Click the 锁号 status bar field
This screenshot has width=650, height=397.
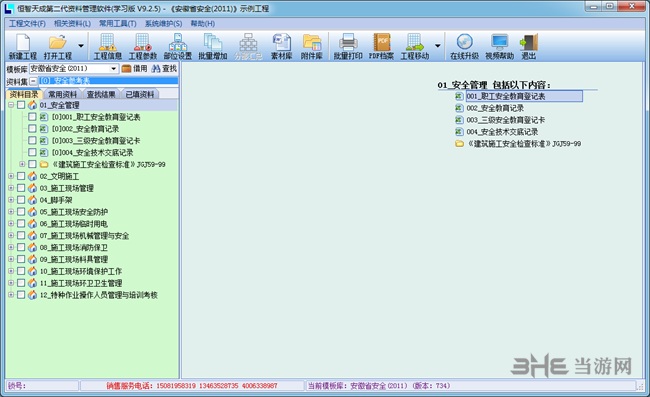click(41, 386)
